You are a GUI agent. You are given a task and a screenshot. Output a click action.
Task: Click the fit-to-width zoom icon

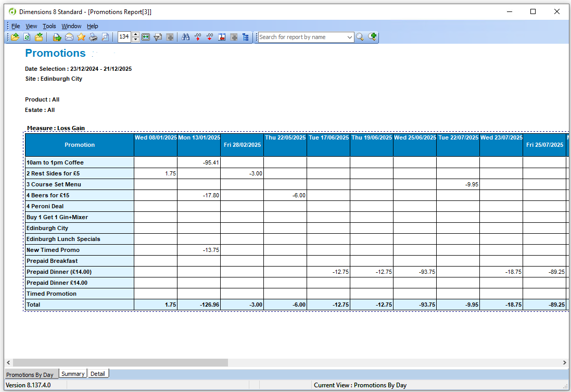(x=146, y=37)
